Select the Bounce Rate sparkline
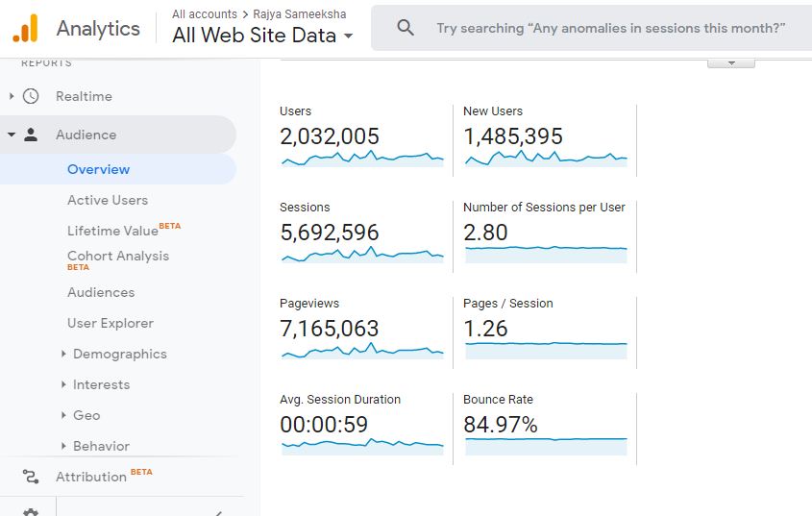Viewport: 812px width, 516px height. (546, 447)
